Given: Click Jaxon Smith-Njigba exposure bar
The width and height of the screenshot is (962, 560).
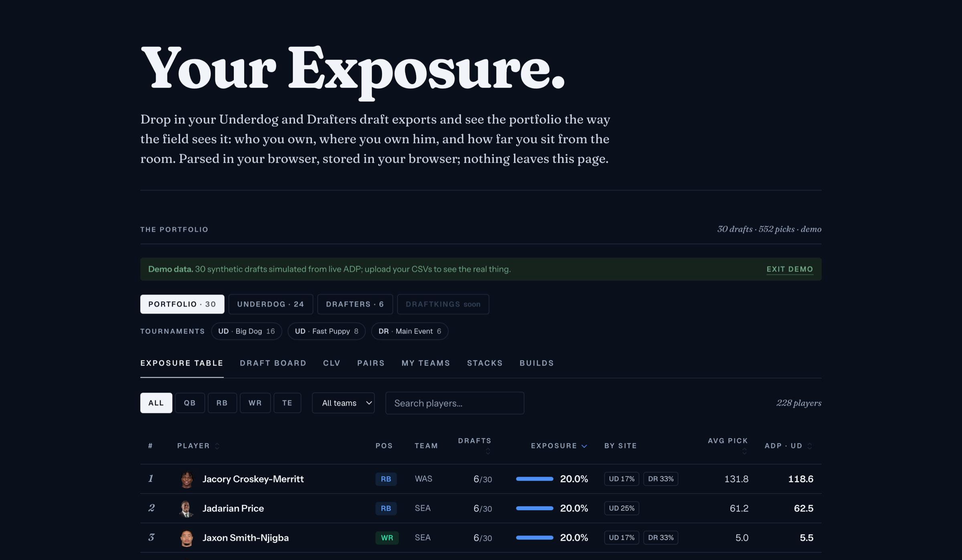Looking at the screenshot, I should (x=534, y=538).
